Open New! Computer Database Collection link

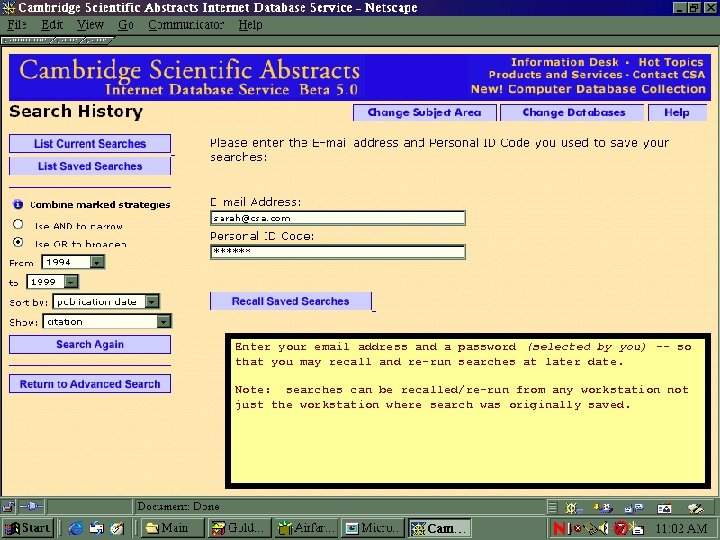coord(588,89)
